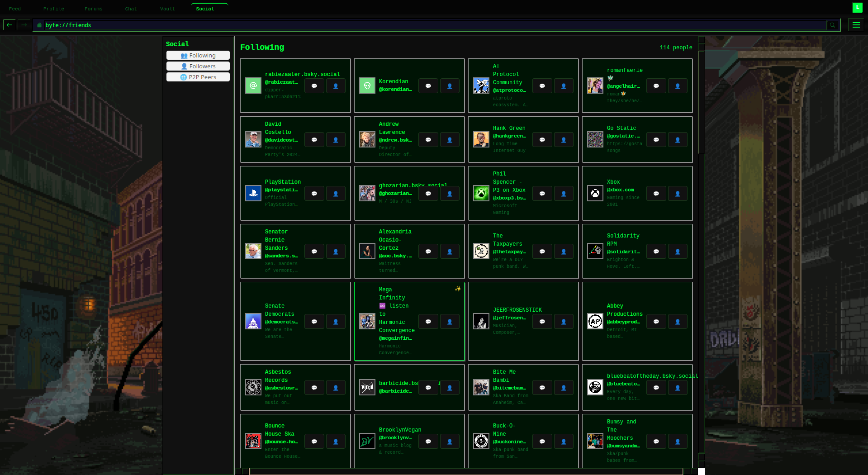
Task: Click the green L avatar in the corner
Action: click(x=857, y=8)
